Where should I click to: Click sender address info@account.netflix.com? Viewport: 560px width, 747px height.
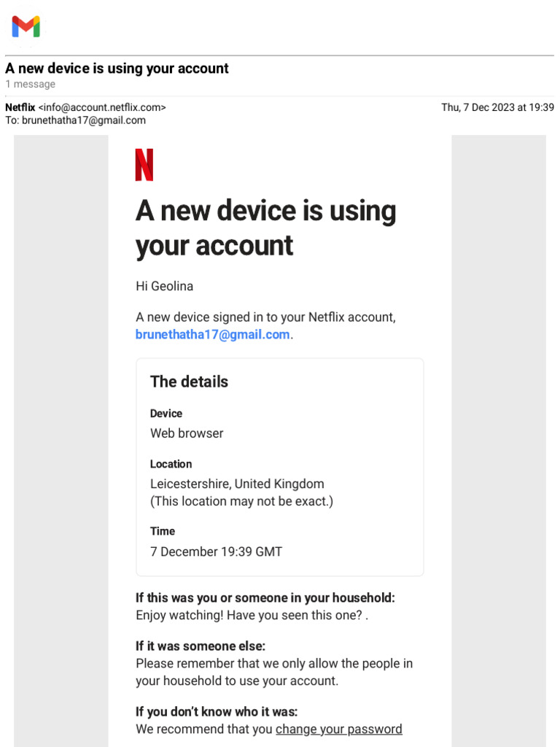coord(102,107)
